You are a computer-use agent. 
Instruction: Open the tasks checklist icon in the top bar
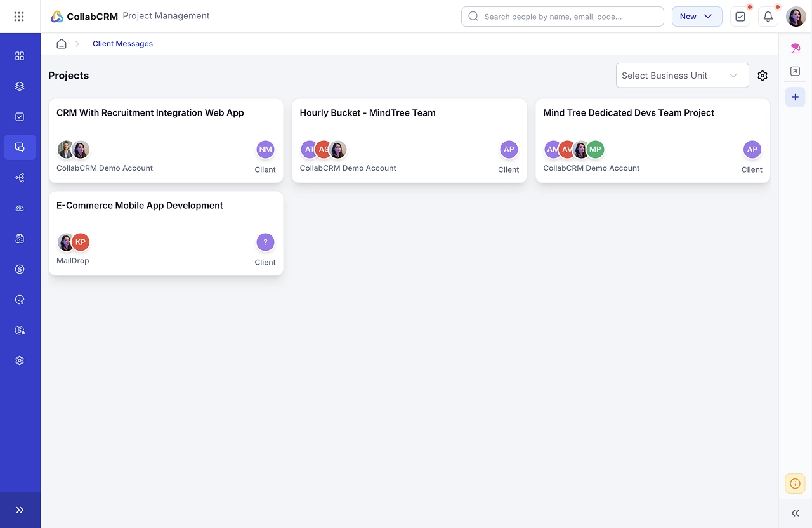click(x=740, y=16)
